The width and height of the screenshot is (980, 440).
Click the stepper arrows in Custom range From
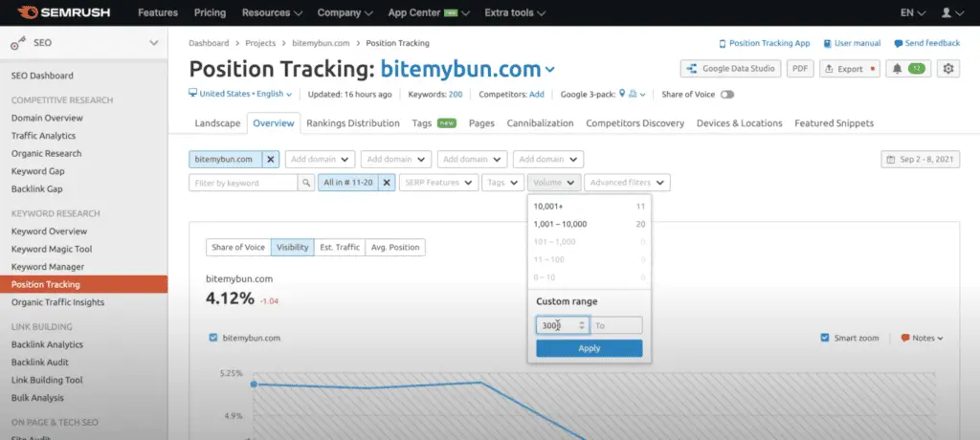tap(582, 325)
